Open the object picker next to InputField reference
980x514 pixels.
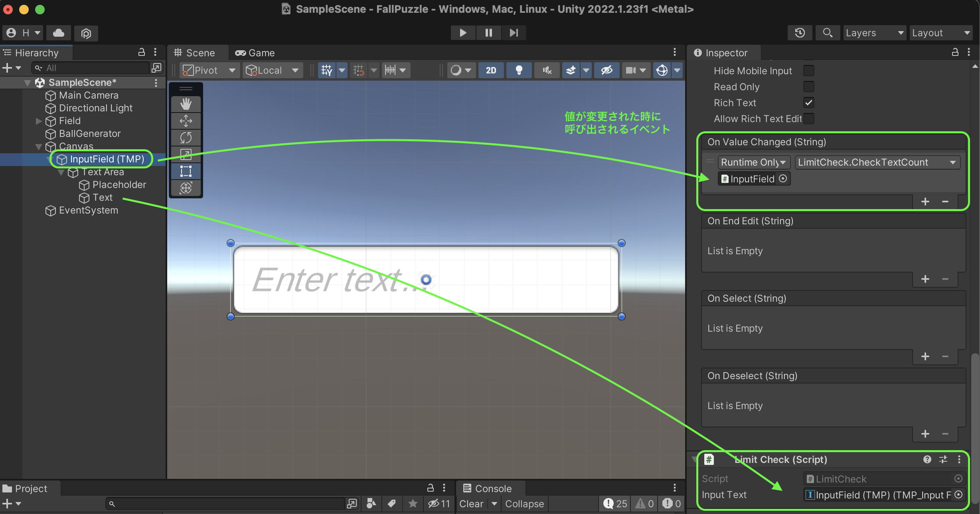[x=783, y=178]
